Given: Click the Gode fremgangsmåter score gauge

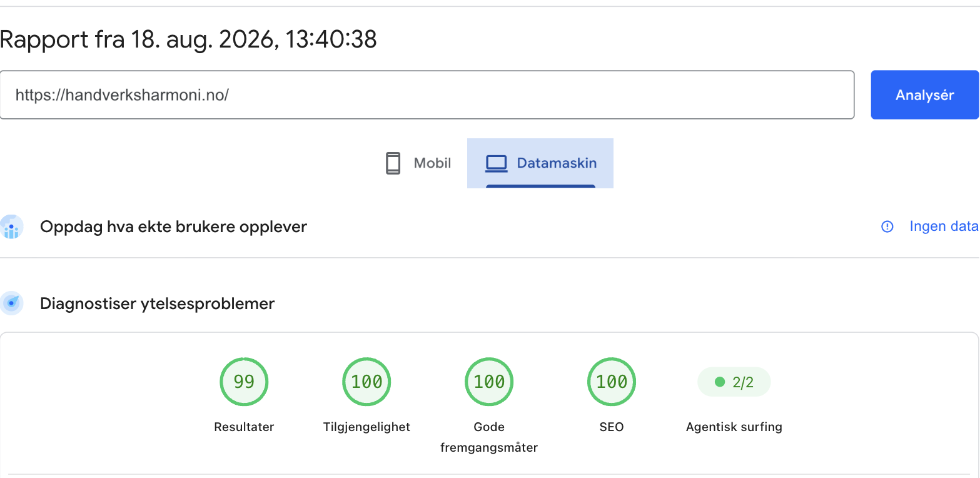Looking at the screenshot, I should (489, 382).
